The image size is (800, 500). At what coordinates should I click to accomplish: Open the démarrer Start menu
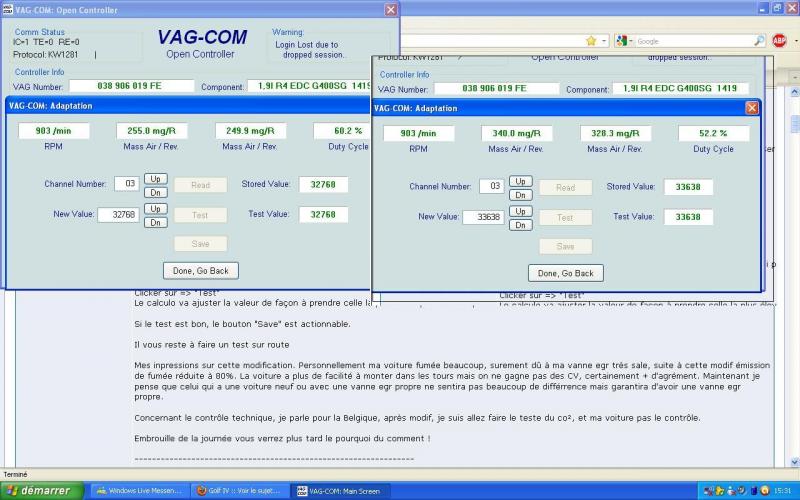42,491
